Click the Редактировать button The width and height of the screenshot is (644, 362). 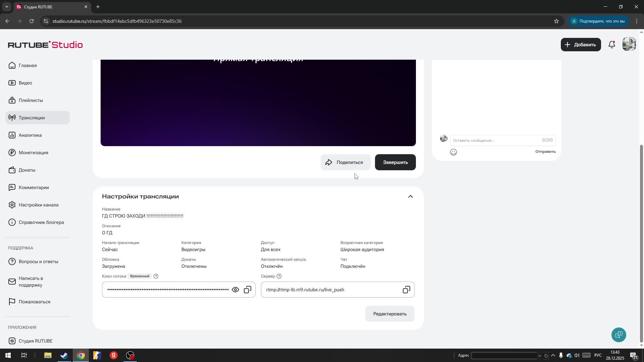pyautogui.click(x=389, y=314)
